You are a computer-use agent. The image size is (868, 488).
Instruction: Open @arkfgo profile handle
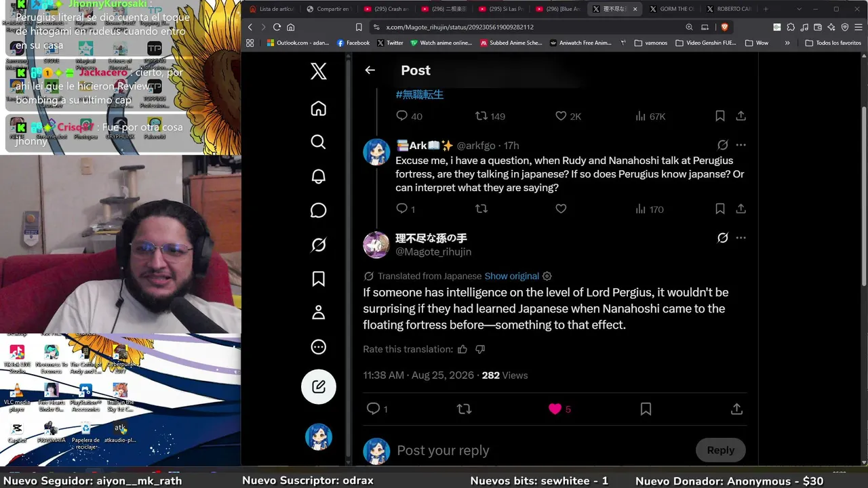pos(476,146)
